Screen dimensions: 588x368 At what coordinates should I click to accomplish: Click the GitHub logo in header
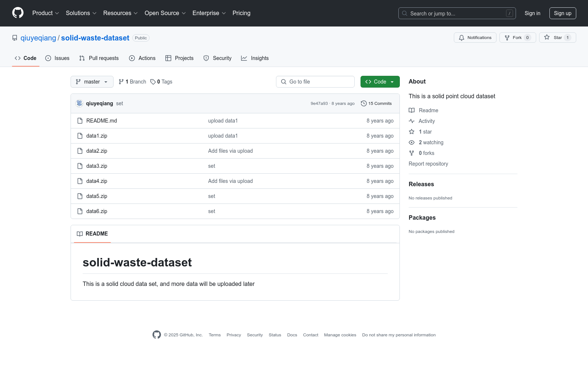click(18, 13)
